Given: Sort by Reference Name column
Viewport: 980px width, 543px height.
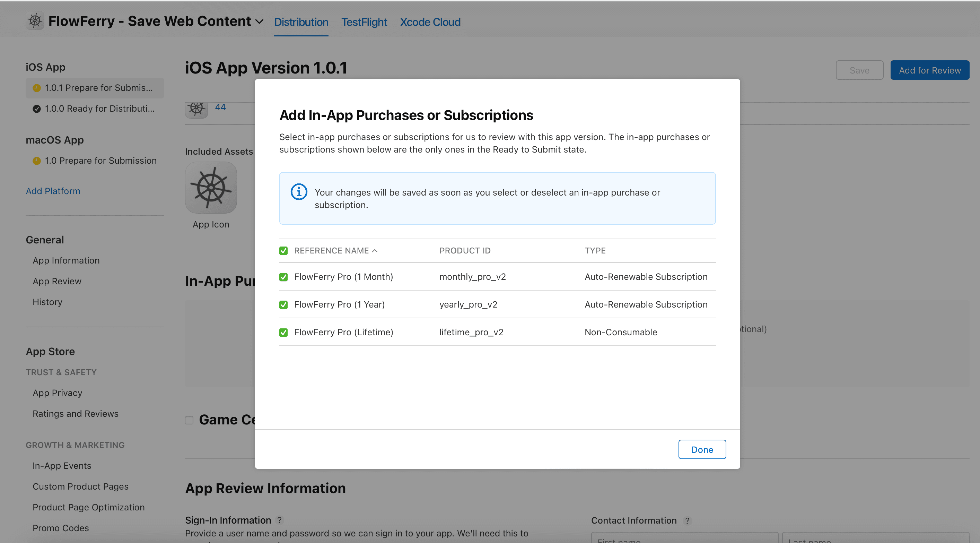Looking at the screenshot, I should click(x=335, y=251).
